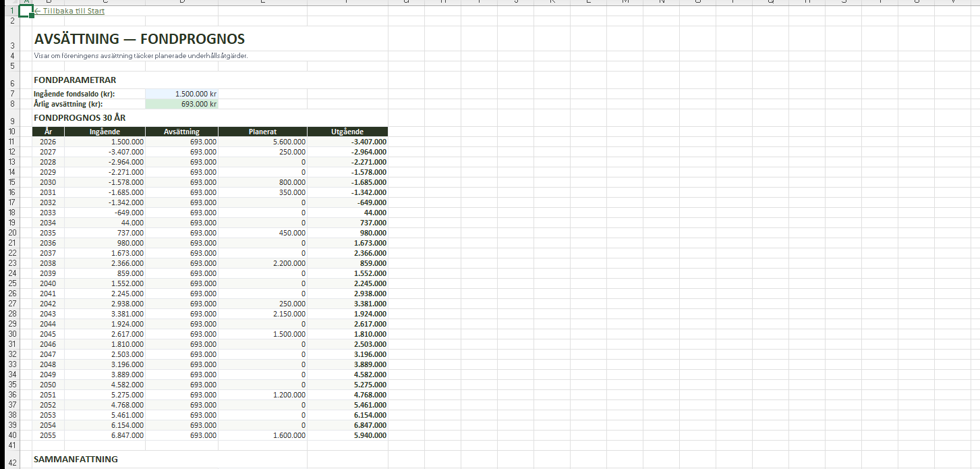Click the 'Avsättning' column header cell
Image resolution: width=980 pixels, height=469 pixels.
tap(181, 132)
